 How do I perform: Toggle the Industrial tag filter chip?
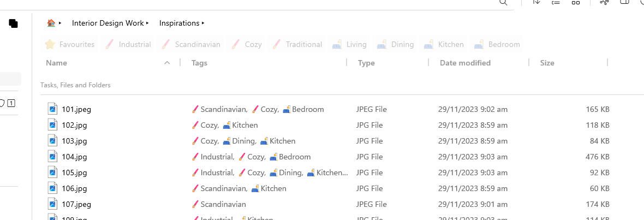(129, 44)
